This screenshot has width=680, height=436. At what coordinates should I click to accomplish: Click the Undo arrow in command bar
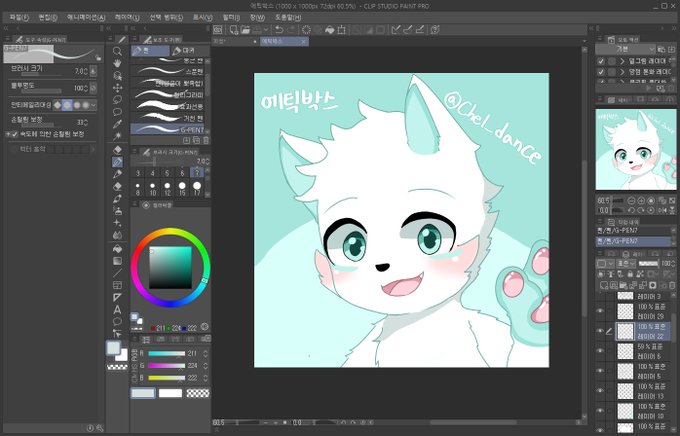pyautogui.click(x=279, y=30)
